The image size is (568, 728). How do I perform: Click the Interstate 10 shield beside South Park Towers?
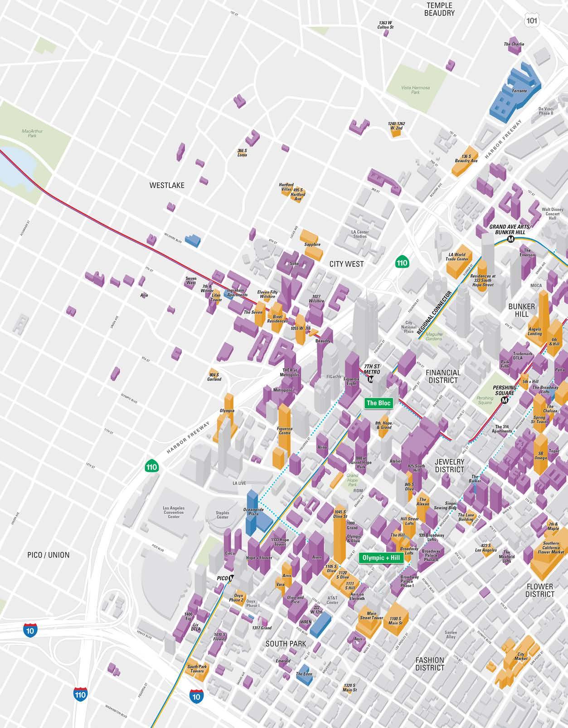pos(196,695)
